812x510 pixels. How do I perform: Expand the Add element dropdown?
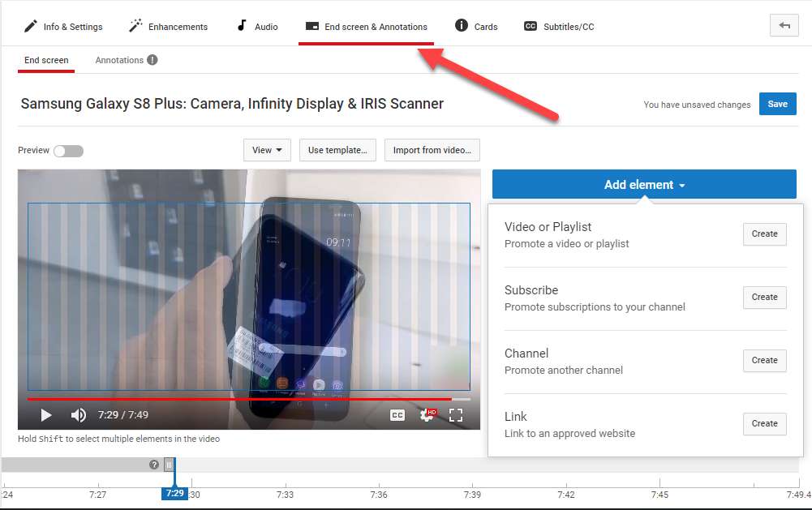[x=644, y=184]
